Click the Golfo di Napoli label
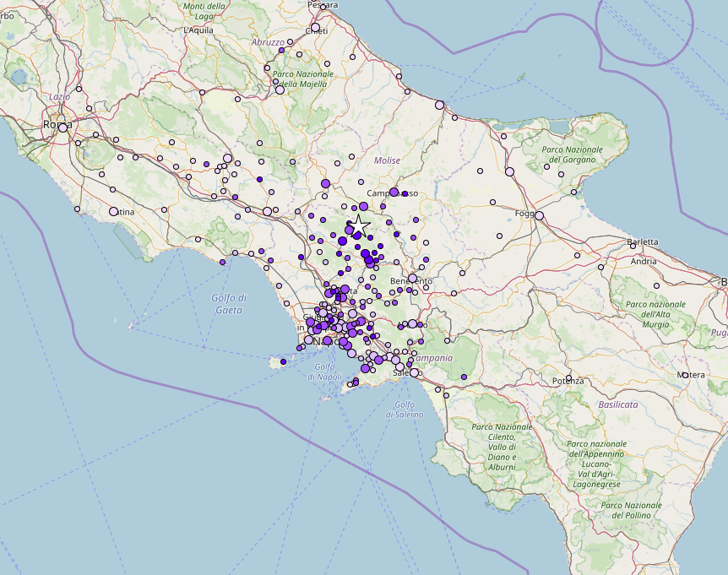728x575 pixels. (324, 372)
